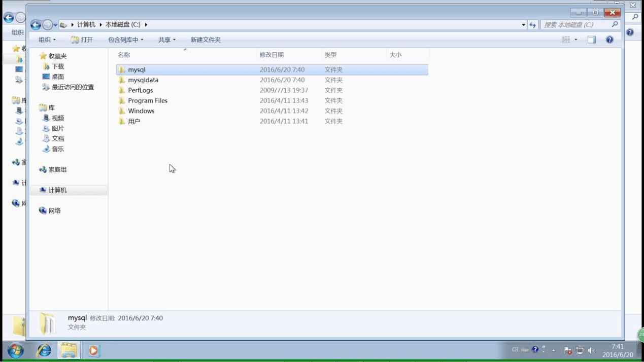The height and width of the screenshot is (362, 644).
Task: Open the 组织 dropdown menu
Action: click(46, 40)
